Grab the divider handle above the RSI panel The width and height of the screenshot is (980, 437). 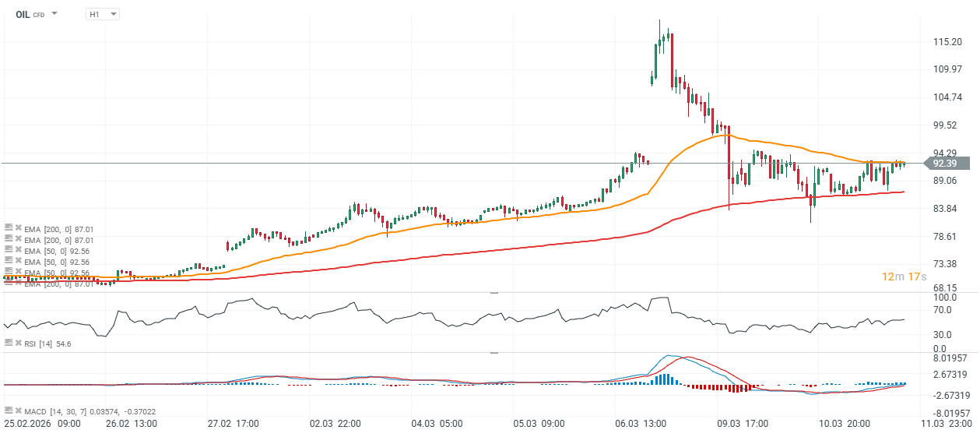[x=493, y=293]
